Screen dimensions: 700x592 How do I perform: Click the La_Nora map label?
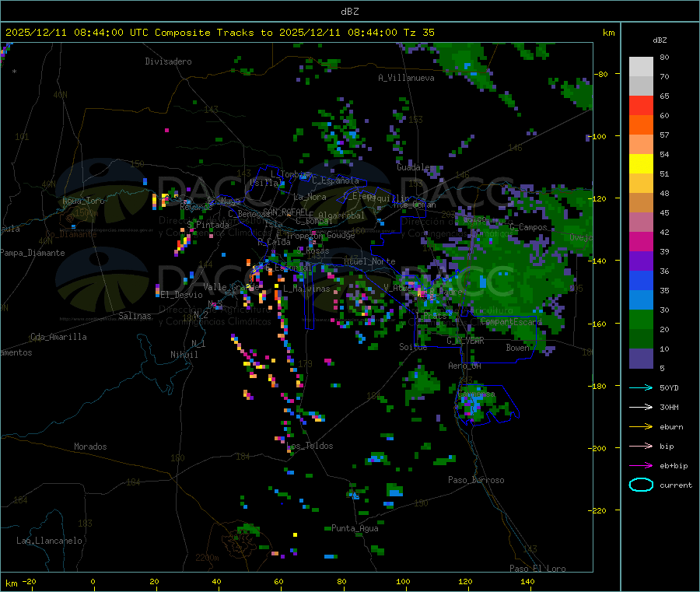click(310, 197)
